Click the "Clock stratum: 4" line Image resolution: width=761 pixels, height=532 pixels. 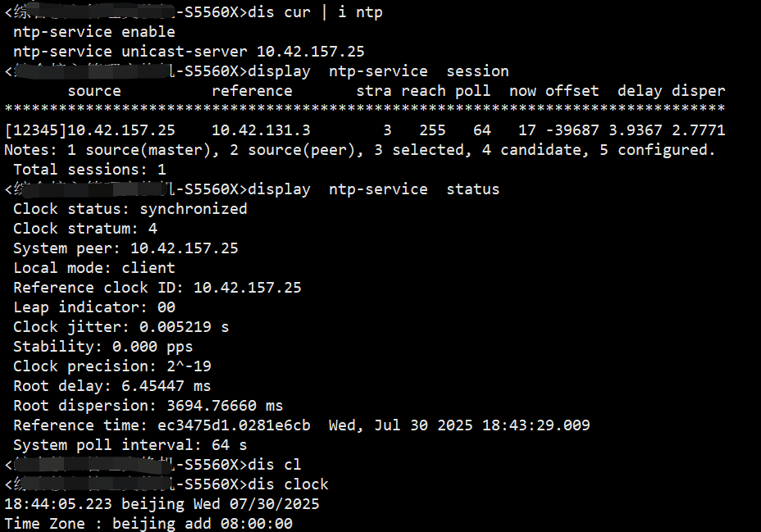(x=84, y=229)
